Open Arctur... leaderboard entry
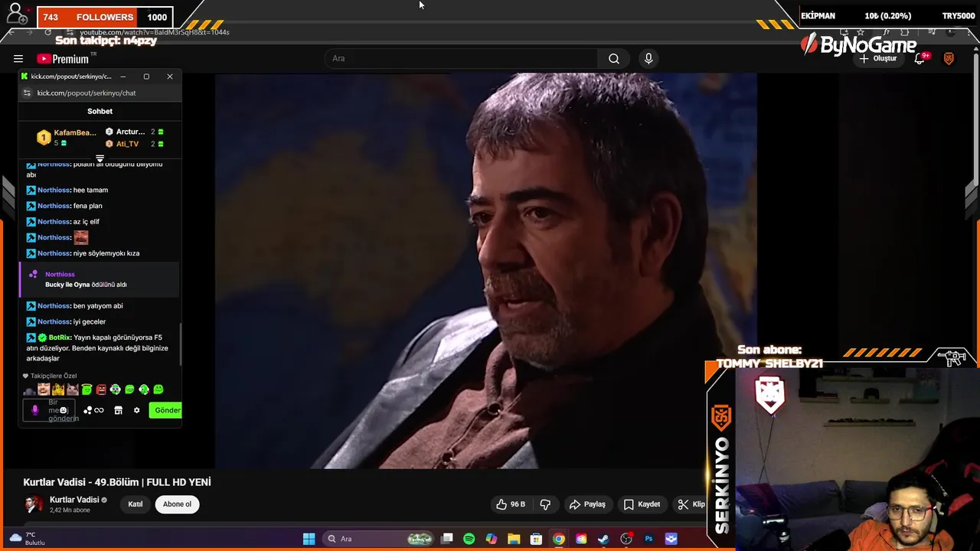Screen dimensions: 980x551 point(134,132)
